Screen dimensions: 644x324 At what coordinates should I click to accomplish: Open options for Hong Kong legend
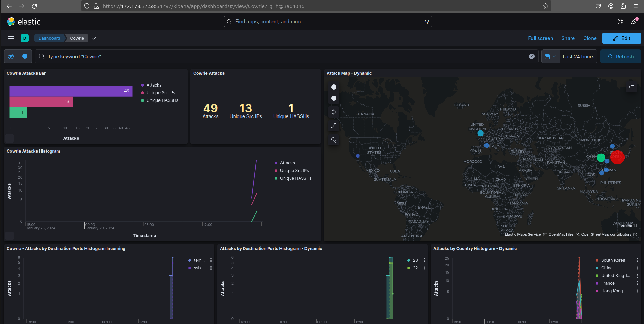pos(638,291)
